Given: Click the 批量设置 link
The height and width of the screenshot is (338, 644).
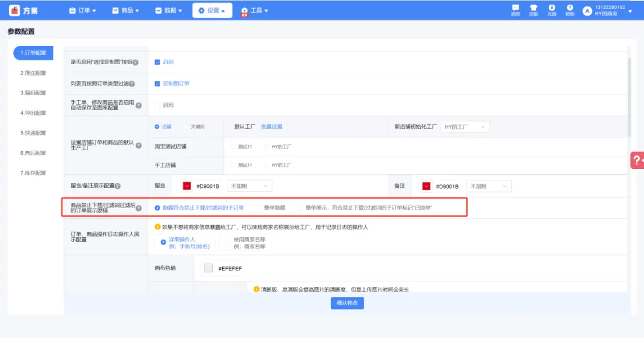Looking at the screenshot, I should coord(271,127).
